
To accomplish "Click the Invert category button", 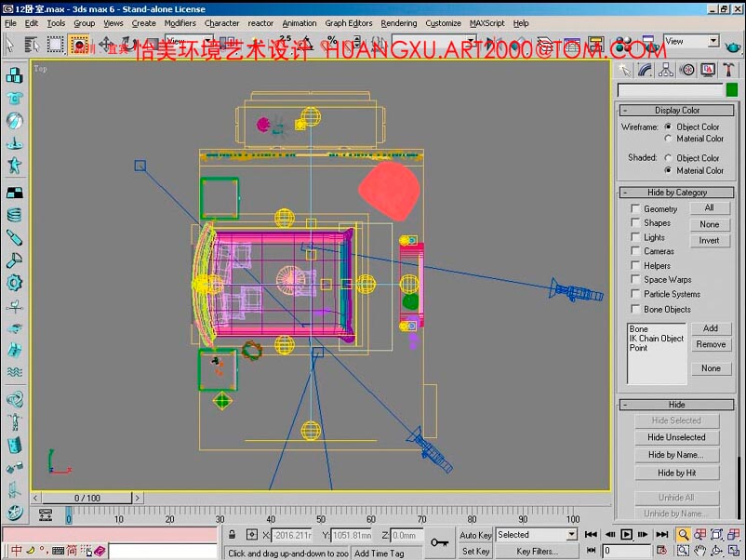I will pos(710,241).
